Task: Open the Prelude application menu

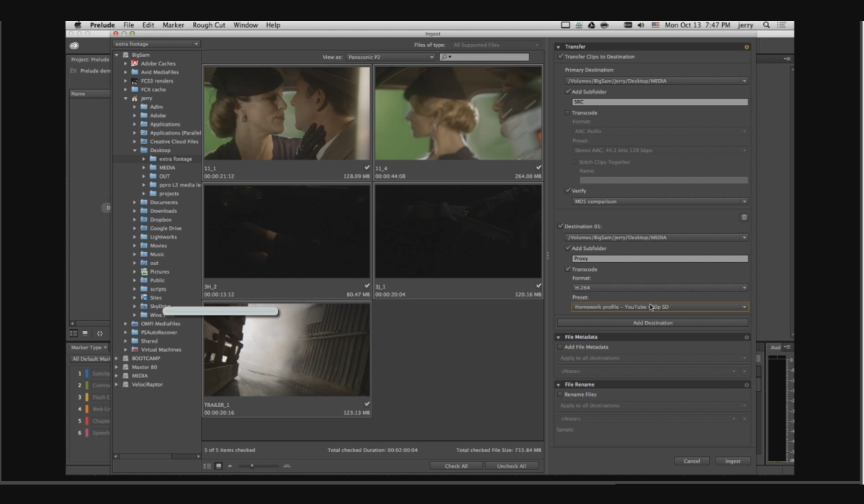Action: [102, 25]
